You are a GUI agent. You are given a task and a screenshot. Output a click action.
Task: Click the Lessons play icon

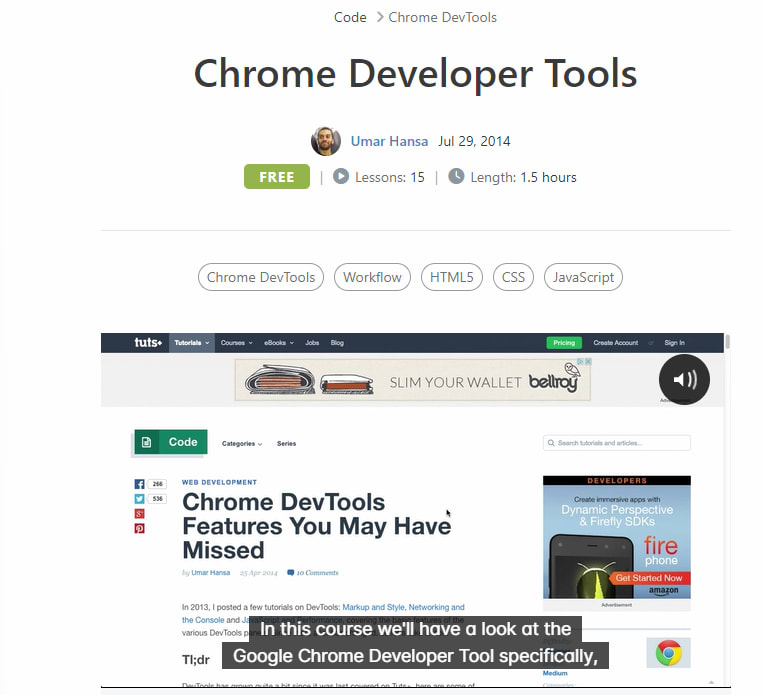pos(341,176)
